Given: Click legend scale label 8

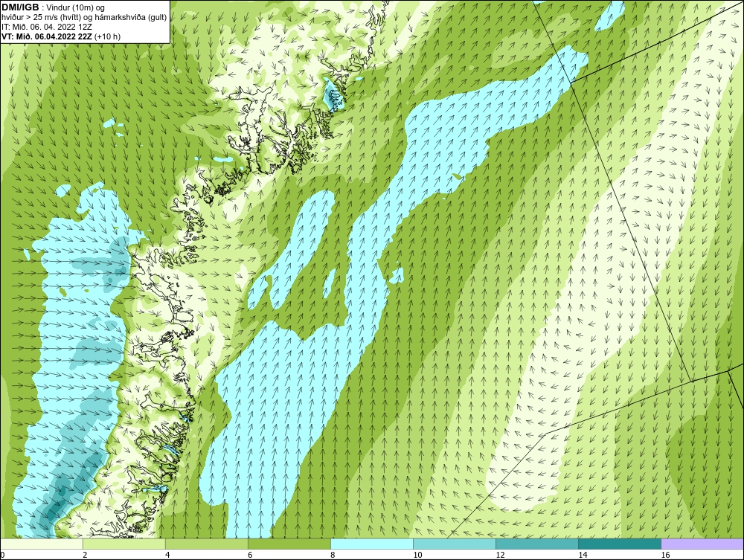Looking at the screenshot, I should (333, 555).
